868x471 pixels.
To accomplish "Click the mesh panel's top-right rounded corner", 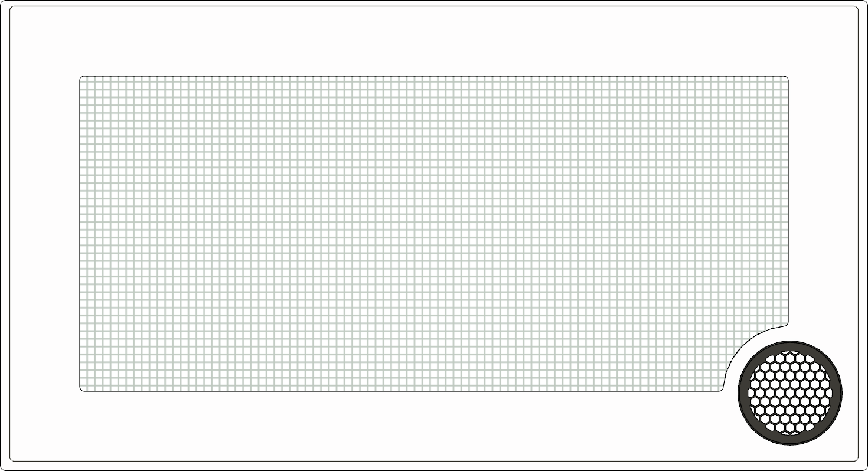I will (786, 78).
